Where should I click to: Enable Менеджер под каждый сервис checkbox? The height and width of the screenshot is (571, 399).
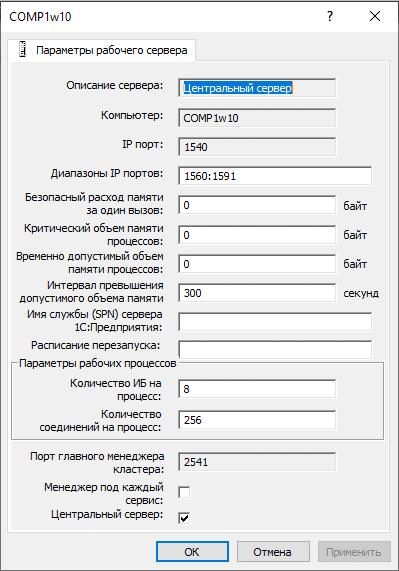pyautogui.click(x=184, y=492)
